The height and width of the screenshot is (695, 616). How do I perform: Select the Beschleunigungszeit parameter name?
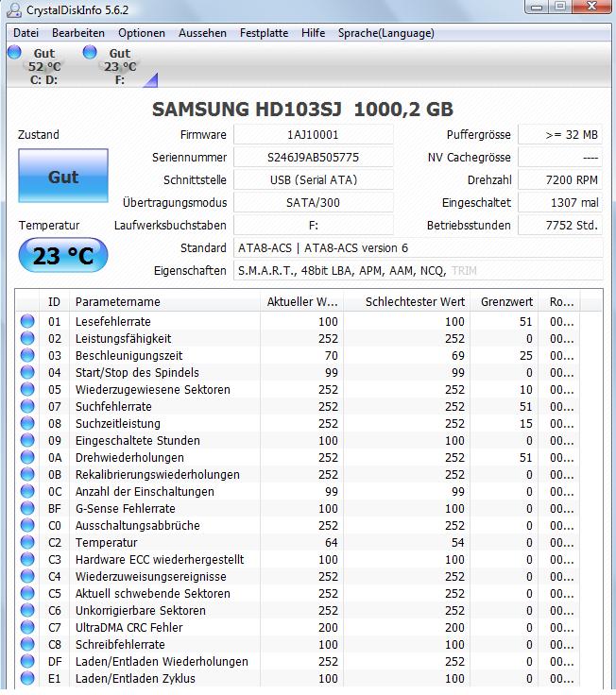pos(129,355)
